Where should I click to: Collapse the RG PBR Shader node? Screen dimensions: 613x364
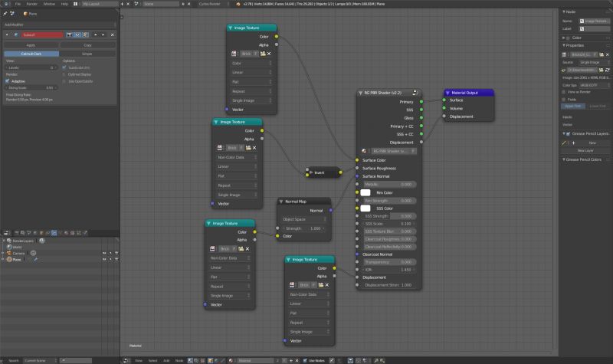(360, 93)
